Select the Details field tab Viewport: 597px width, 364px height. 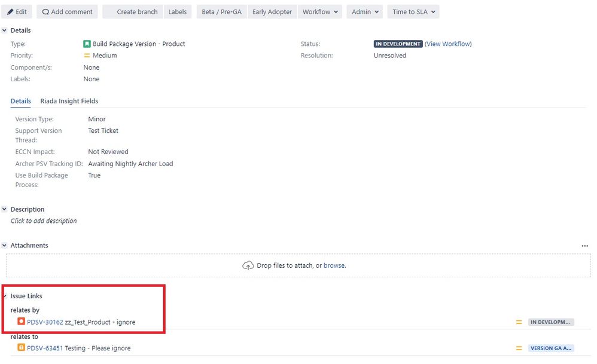point(20,101)
